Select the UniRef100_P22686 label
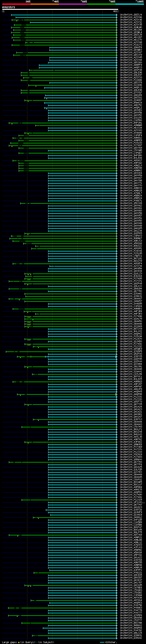Image resolution: width=146 pixels, height=644 pixels. point(131,80)
